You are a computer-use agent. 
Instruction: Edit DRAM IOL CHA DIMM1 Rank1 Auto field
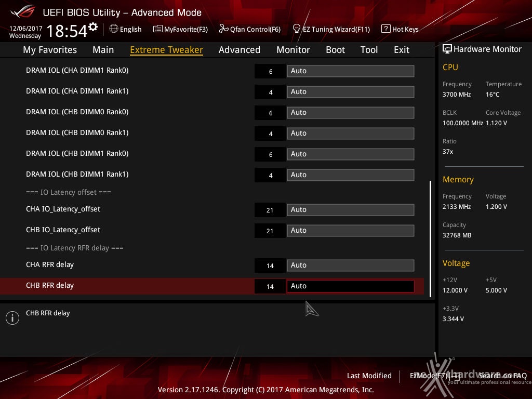click(x=351, y=91)
